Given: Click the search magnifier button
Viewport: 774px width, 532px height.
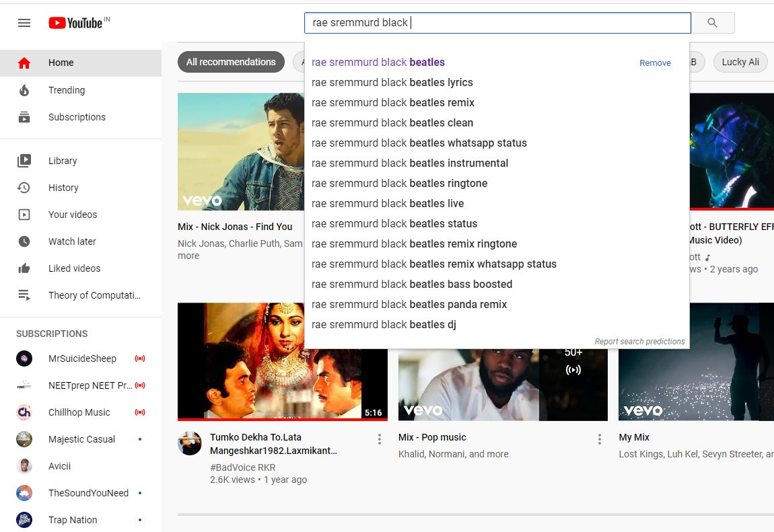Looking at the screenshot, I should 712,23.
